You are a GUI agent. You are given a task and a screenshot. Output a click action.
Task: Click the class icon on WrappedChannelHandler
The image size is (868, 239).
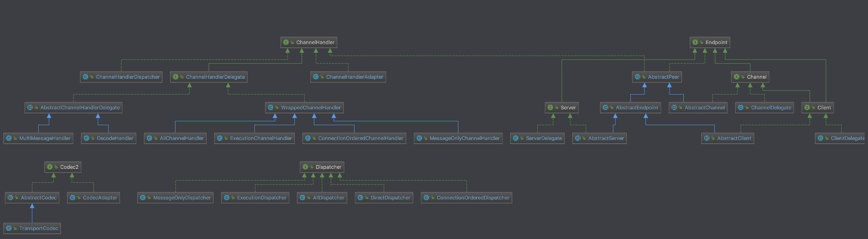[x=271, y=107]
